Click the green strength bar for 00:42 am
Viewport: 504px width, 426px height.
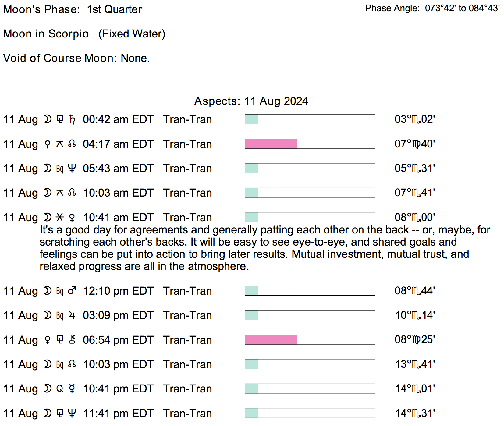tap(252, 119)
